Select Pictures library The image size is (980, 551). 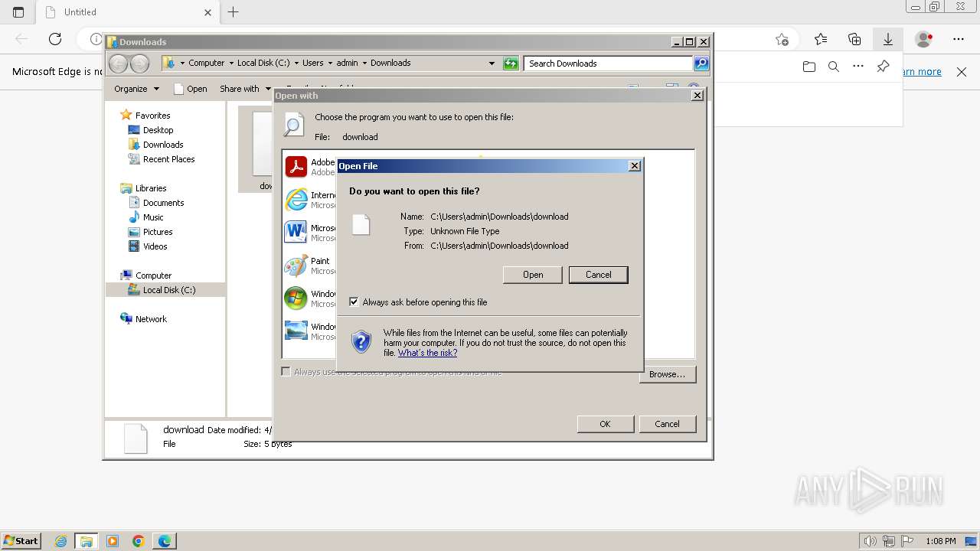[x=158, y=232]
